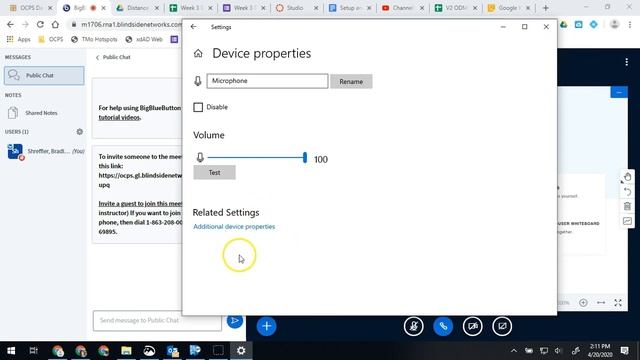Share webcam with the camera button
Viewport: 640px width, 360px height.
473,326
